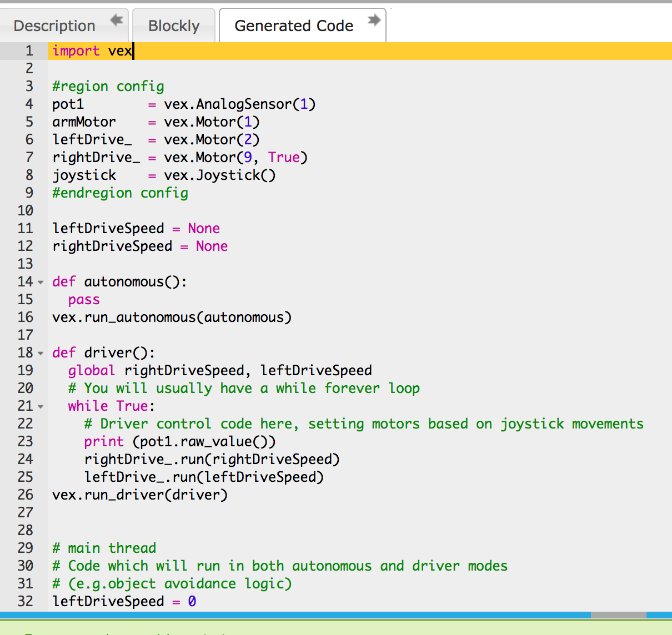Click 'vex.Joystick()' on line 8
Viewport: 672px width, 635px height.
pos(220,175)
